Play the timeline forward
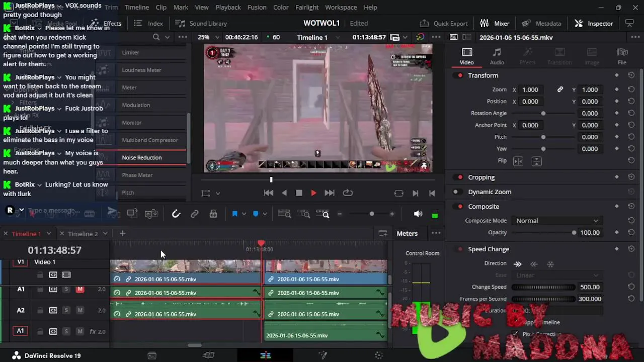The height and width of the screenshot is (362, 644). (313, 193)
